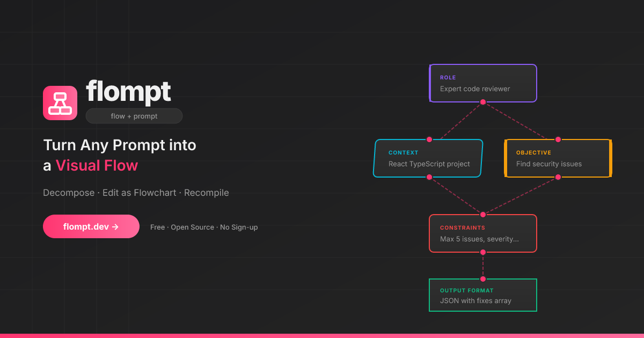Select the ROLE node in the flow
644x338 pixels.
(482, 83)
